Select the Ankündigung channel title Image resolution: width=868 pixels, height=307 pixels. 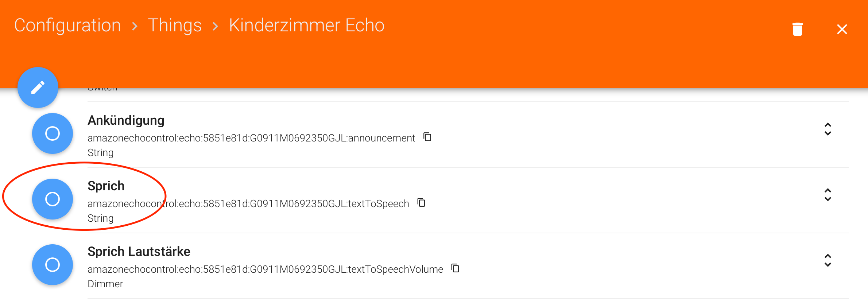[x=126, y=120]
